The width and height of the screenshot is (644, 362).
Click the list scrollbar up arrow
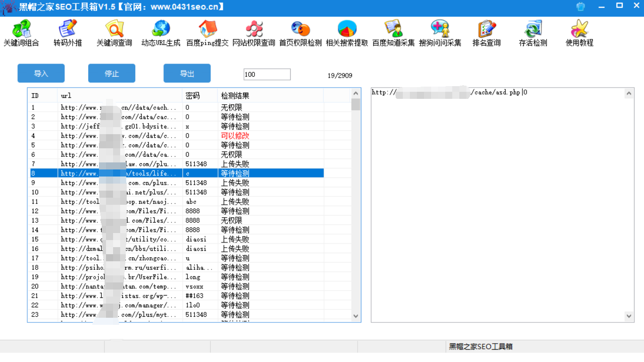click(356, 93)
